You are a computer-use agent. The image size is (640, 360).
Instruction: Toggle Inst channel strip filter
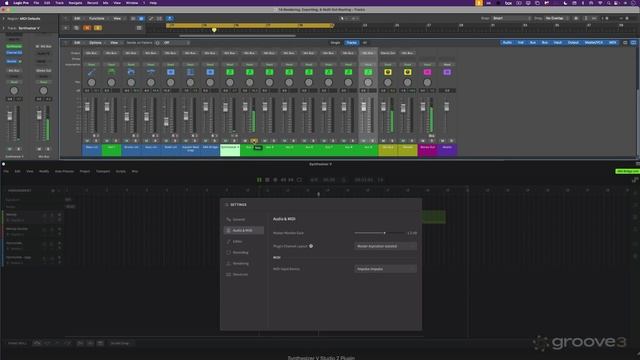(x=521, y=43)
